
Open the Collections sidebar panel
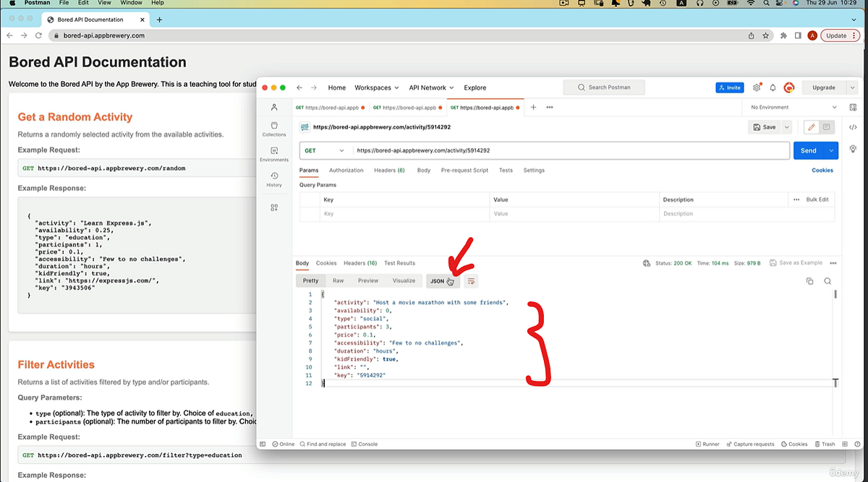(x=274, y=129)
